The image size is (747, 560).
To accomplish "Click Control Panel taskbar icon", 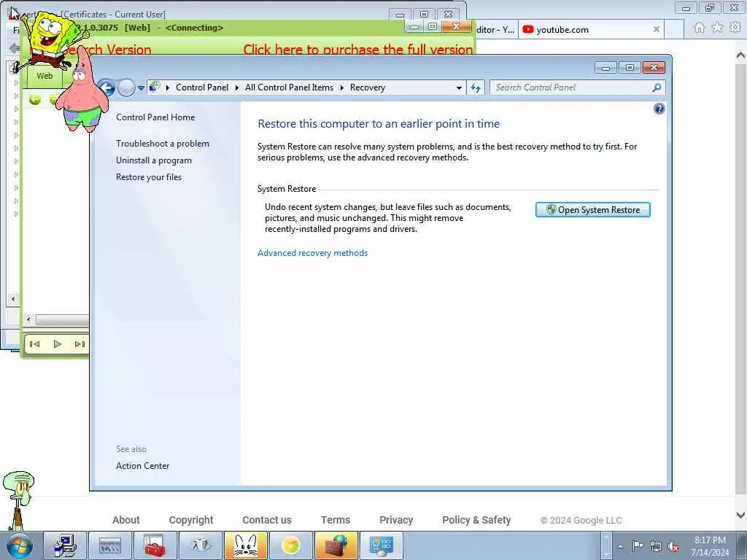I will point(381,545).
